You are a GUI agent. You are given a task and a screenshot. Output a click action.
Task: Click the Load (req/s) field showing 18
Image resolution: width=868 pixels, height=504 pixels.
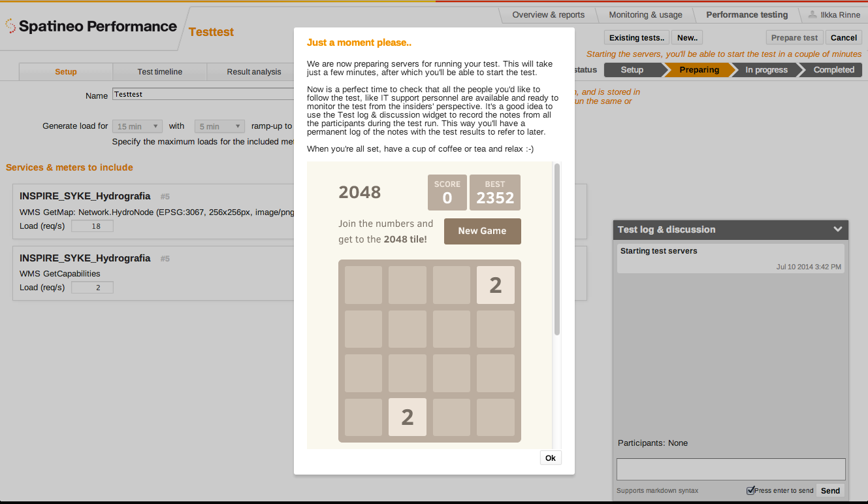tap(92, 226)
